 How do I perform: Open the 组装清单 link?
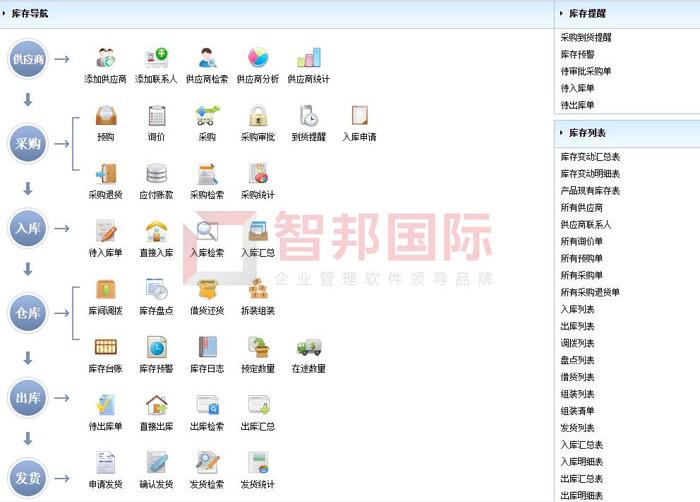[577, 411]
